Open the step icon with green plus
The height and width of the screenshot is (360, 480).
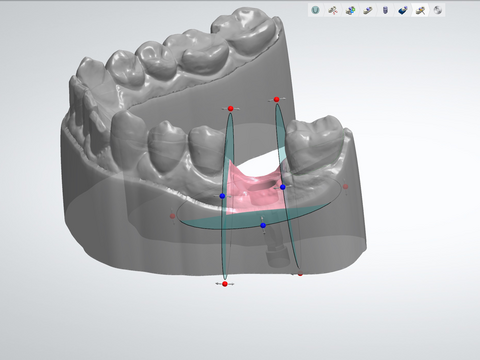coord(350,10)
